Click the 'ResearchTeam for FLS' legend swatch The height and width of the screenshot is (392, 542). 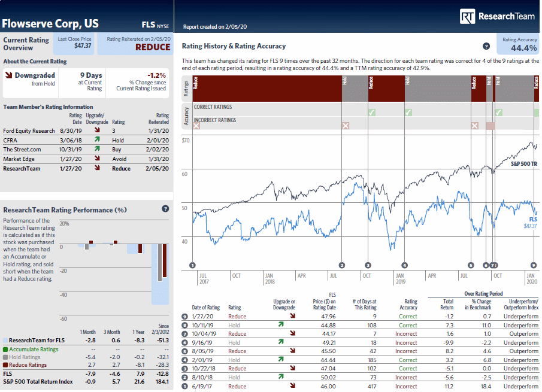pos(5,341)
